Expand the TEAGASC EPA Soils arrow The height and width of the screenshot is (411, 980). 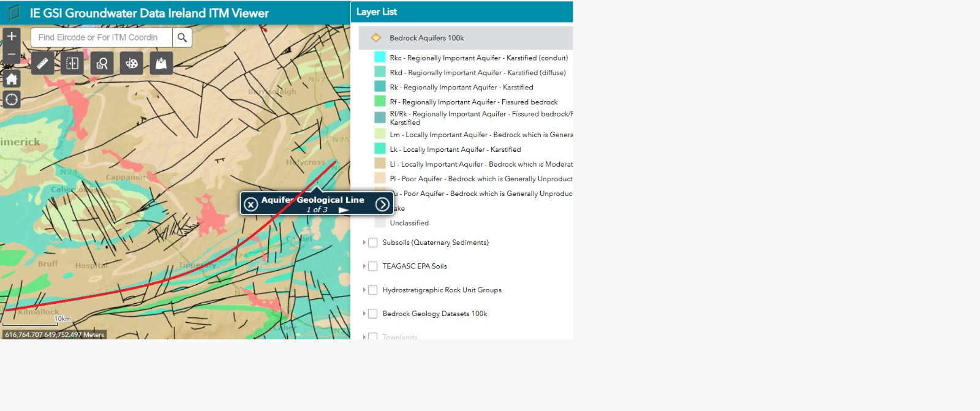[364, 266]
